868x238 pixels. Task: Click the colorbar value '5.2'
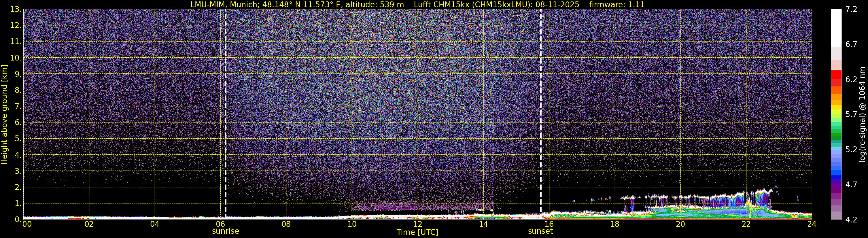pyautogui.click(x=851, y=149)
